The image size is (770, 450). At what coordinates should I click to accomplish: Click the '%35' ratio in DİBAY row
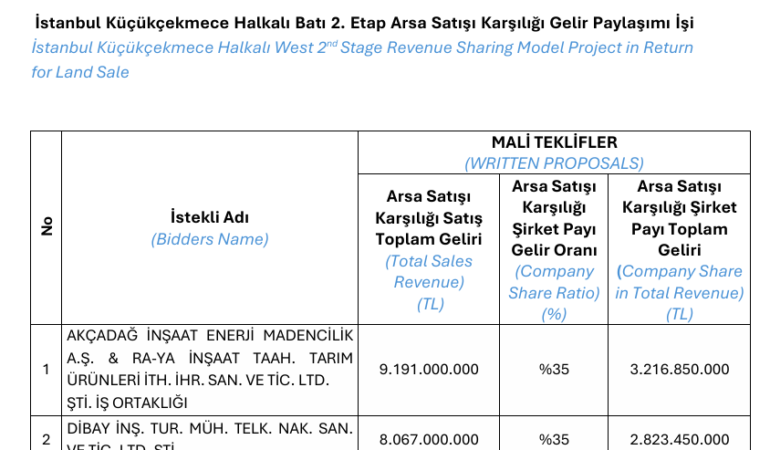554,439
